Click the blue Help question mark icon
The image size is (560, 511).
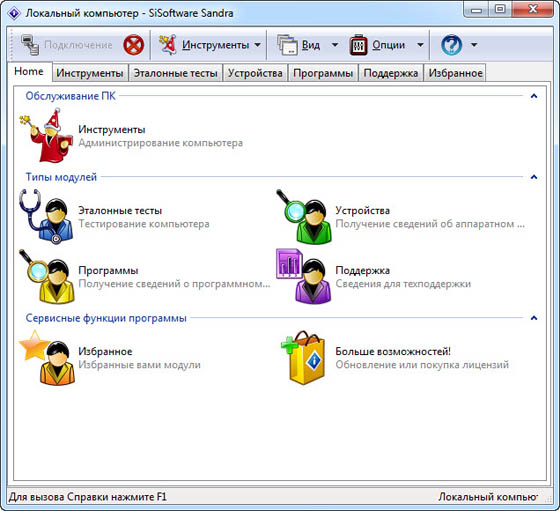pos(451,45)
